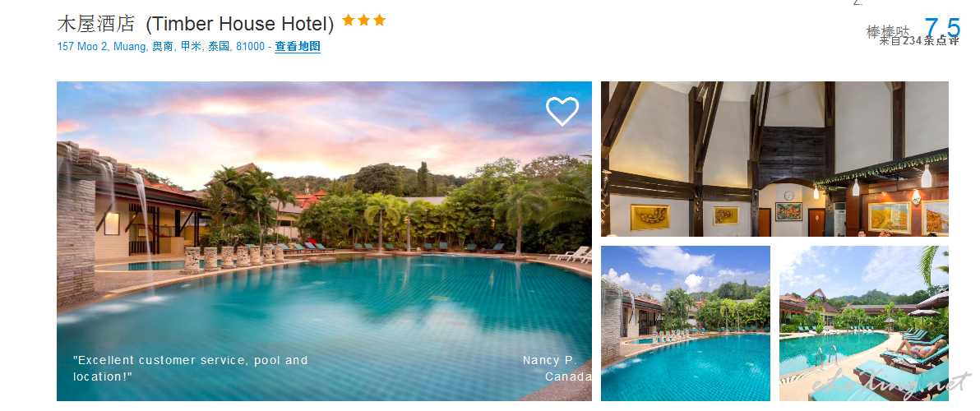This screenshot has width=980, height=411.
Task: Click the 棒棒哒 rating label
Action: pyautogui.click(x=887, y=31)
